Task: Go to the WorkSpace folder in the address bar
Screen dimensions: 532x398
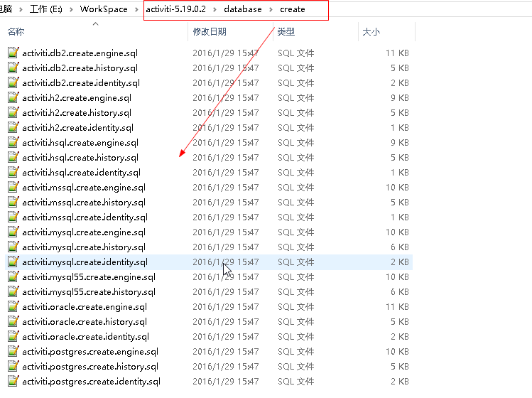Action: tap(104, 9)
